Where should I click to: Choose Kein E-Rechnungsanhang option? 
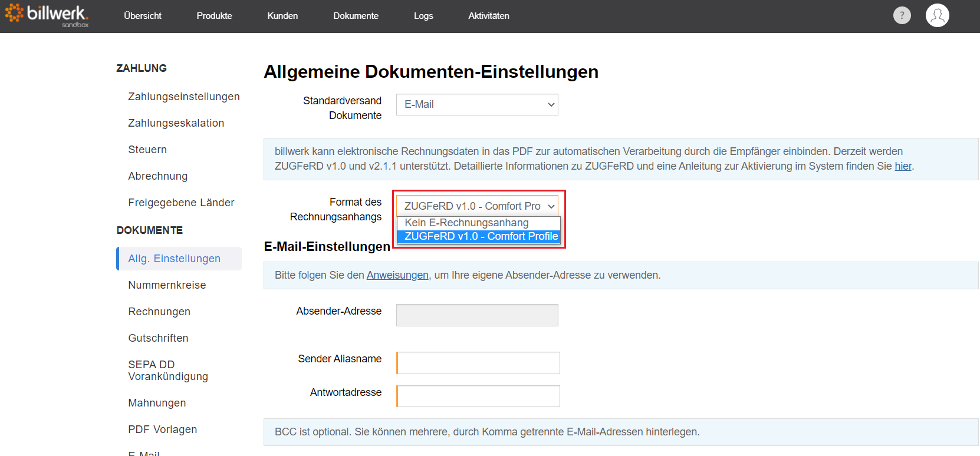tap(478, 223)
